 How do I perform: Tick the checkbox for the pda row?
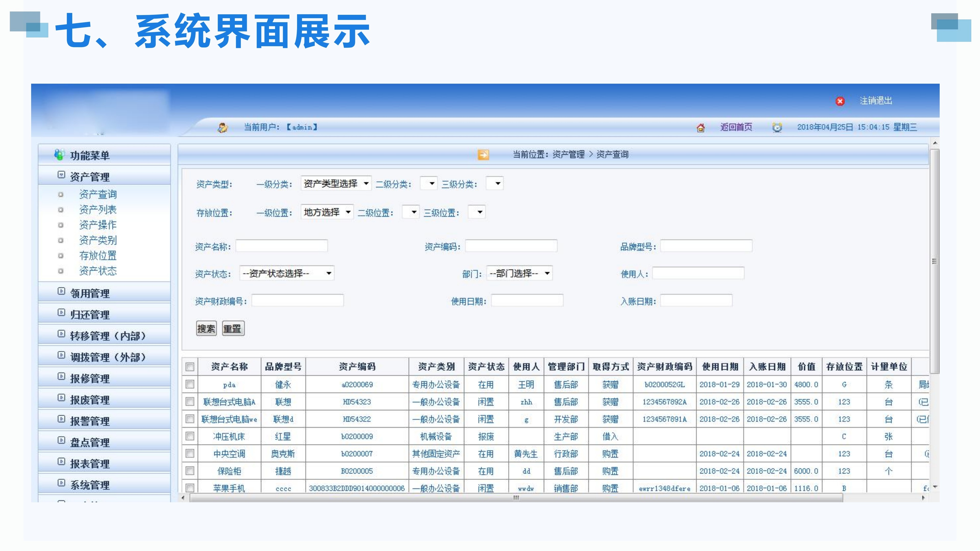click(190, 384)
